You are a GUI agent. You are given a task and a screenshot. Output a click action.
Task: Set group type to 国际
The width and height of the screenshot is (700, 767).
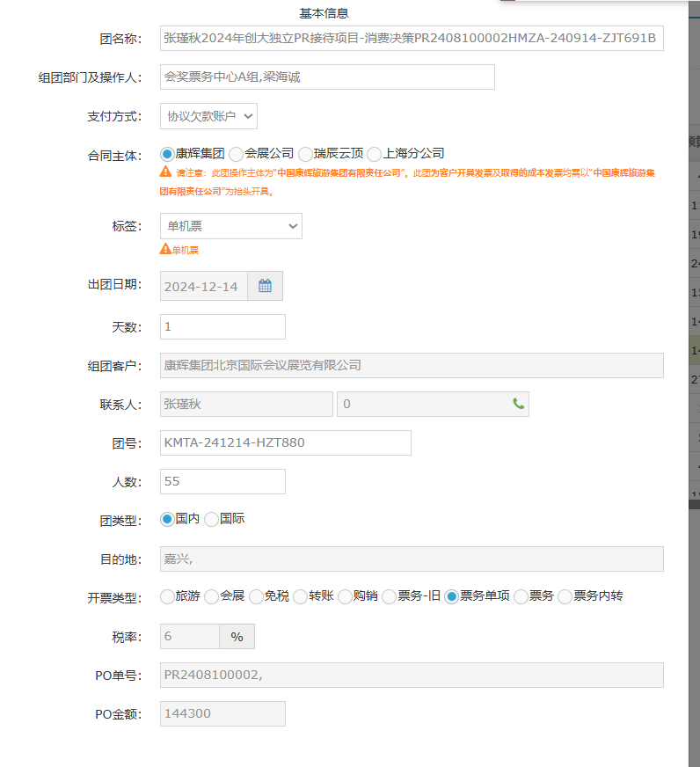tap(211, 519)
